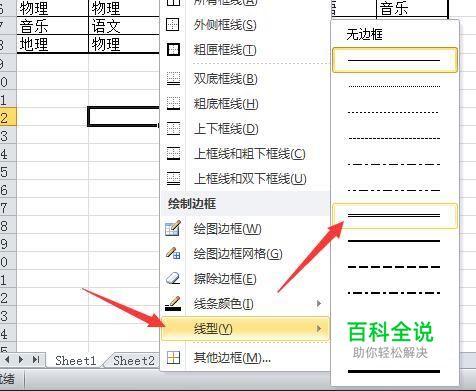The height and width of the screenshot is (391, 476).
Task: Click previous sheet navigation arrow
Action: coord(7,360)
